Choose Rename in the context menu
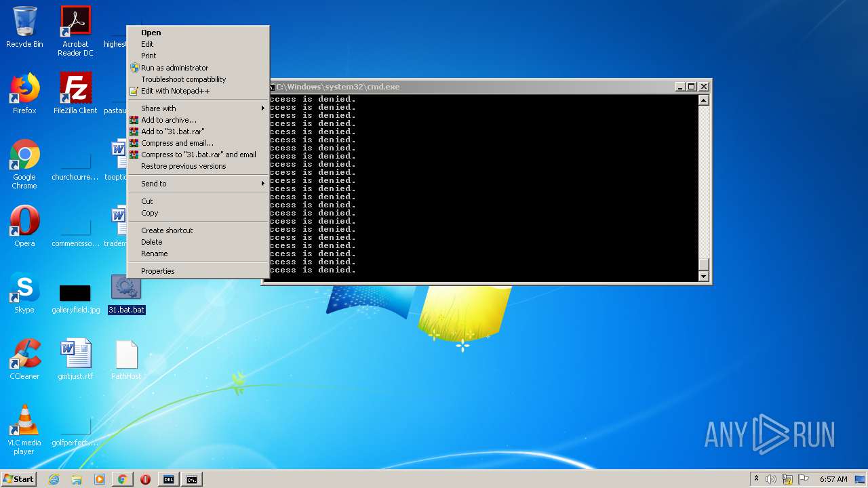Screen dimensions: 868x488 click(x=198, y=253)
